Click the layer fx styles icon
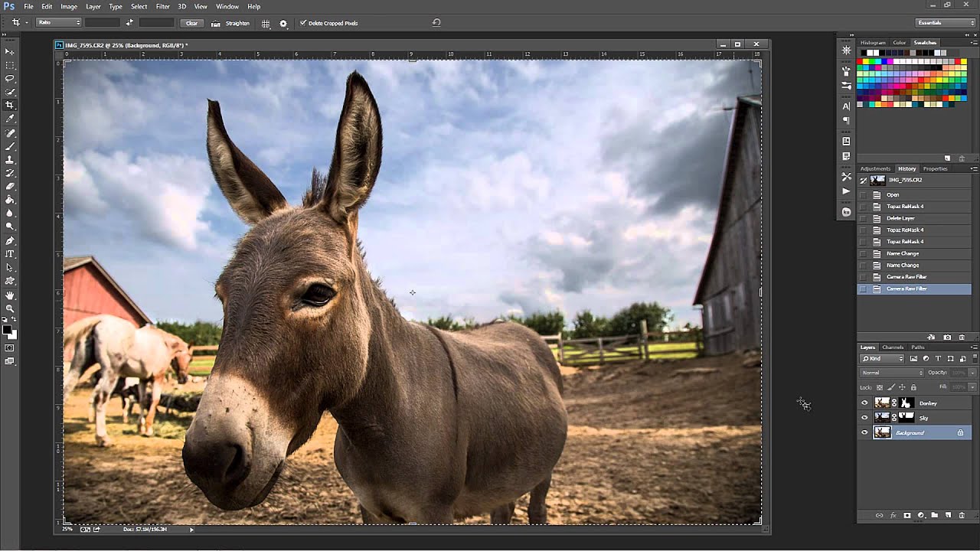 coord(893,516)
